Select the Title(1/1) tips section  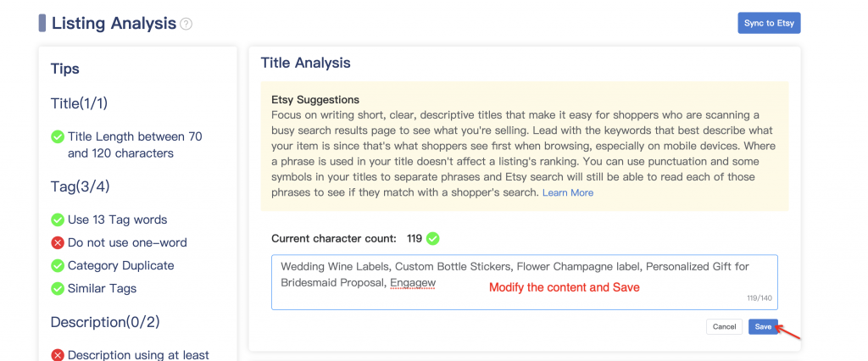pyautogui.click(x=79, y=103)
